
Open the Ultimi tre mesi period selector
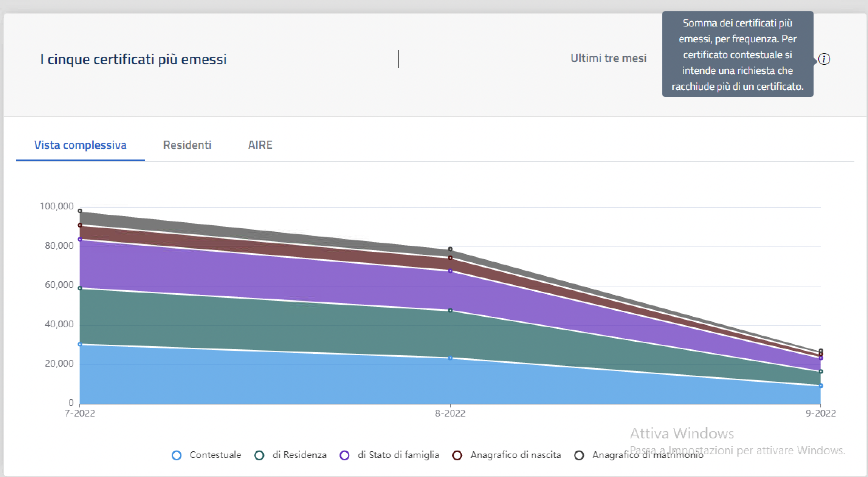(608, 59)
